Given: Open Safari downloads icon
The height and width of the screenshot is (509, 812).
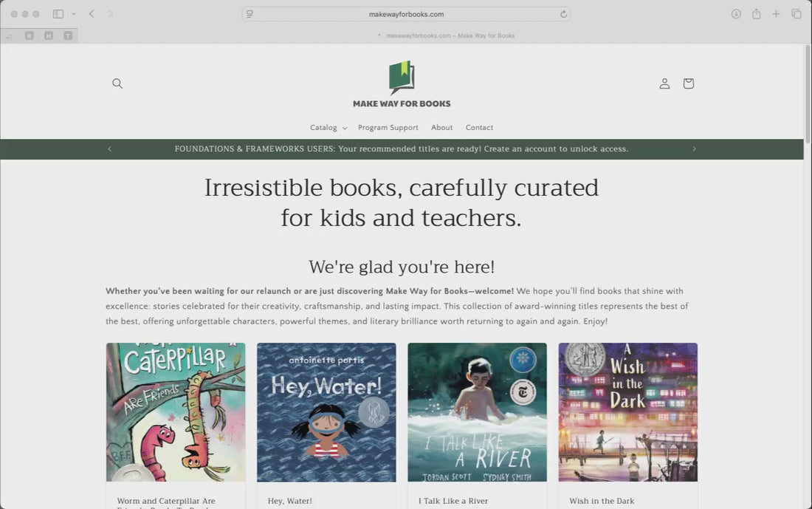Looking at the screenshot, I should pyautogui.click(x=736, y=14).
